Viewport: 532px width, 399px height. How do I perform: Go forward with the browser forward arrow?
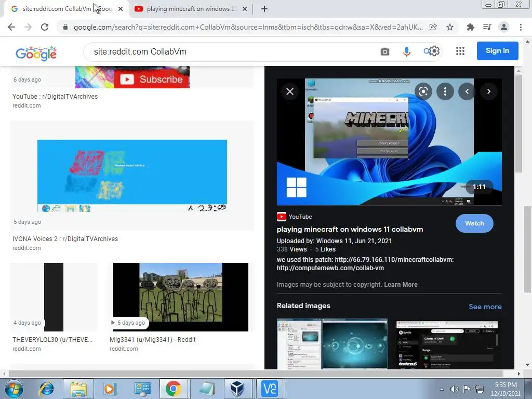pos(28,27)
